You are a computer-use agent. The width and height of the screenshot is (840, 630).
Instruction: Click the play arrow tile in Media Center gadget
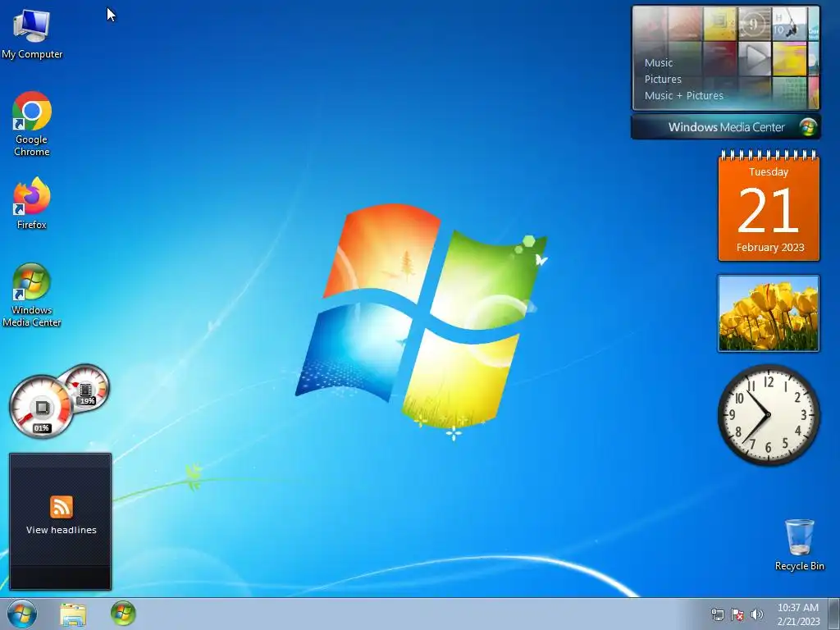click(x=755, y=57)
